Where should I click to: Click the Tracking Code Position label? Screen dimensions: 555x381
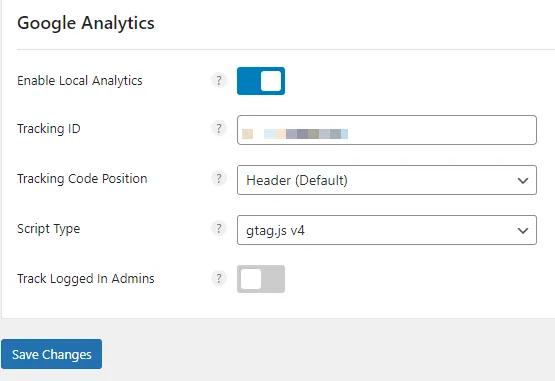(82, 178)
